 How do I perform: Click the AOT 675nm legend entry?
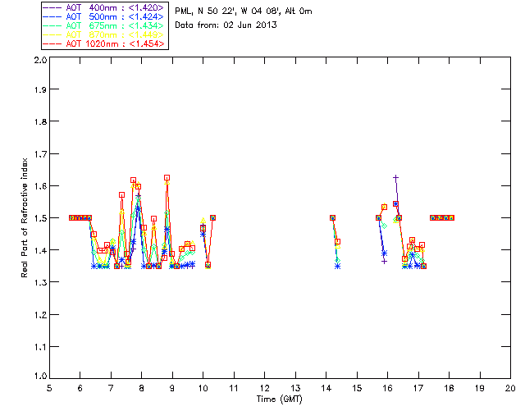click(104, 25)
